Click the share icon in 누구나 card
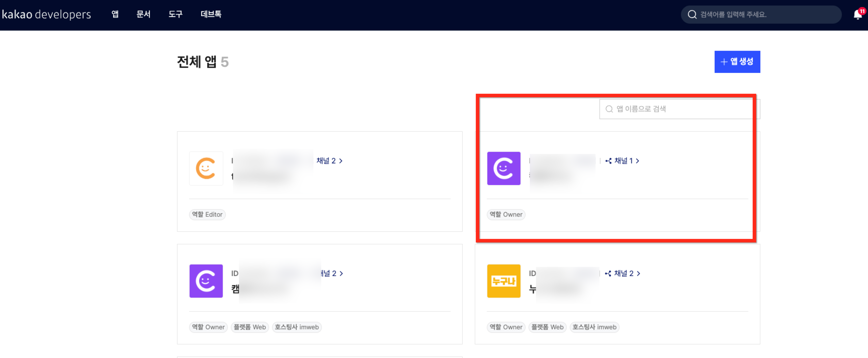The height and width of the screenshot is (358, 868). click(x=608, y=274)
